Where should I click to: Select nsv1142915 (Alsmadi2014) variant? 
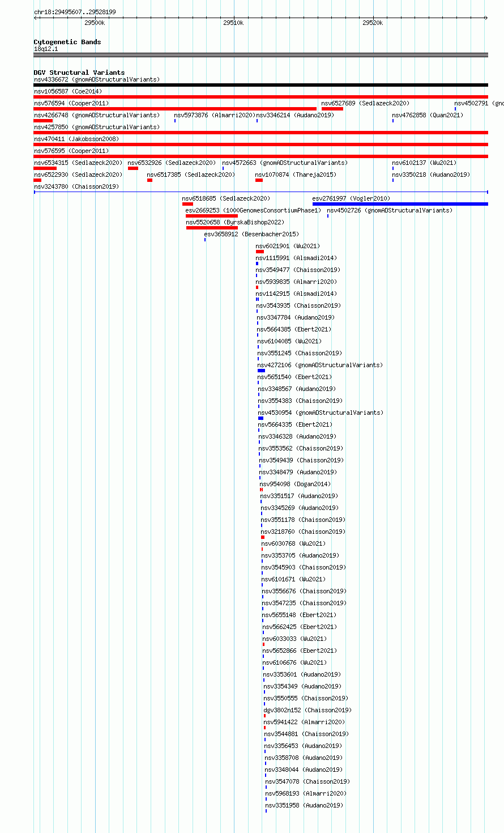click(x=296, y=294)
